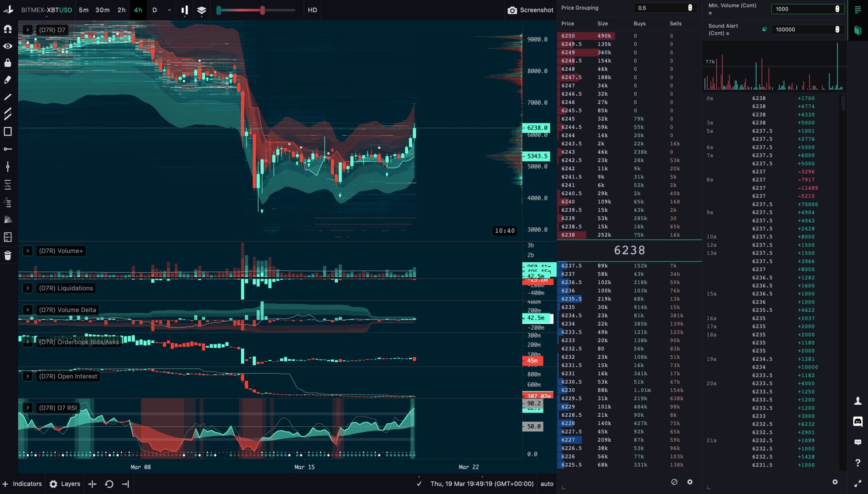Select the D timeframe tab

[153, 10]
